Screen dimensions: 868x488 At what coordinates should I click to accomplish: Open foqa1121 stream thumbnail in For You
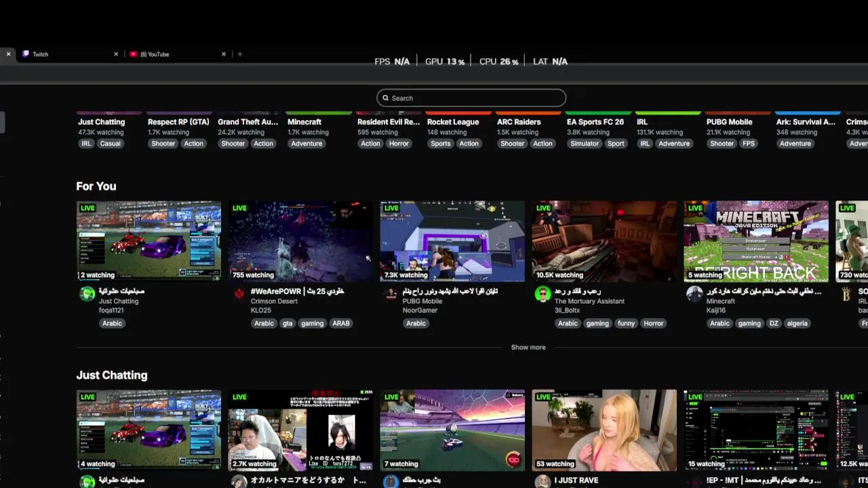(x=149, y=241)
